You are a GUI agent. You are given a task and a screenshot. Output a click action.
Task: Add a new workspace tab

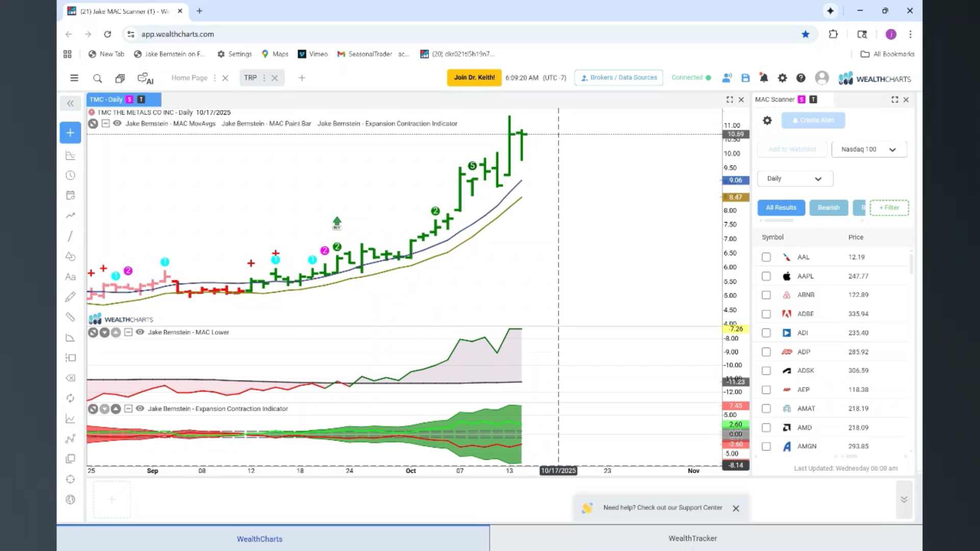[x=302, y=78]
